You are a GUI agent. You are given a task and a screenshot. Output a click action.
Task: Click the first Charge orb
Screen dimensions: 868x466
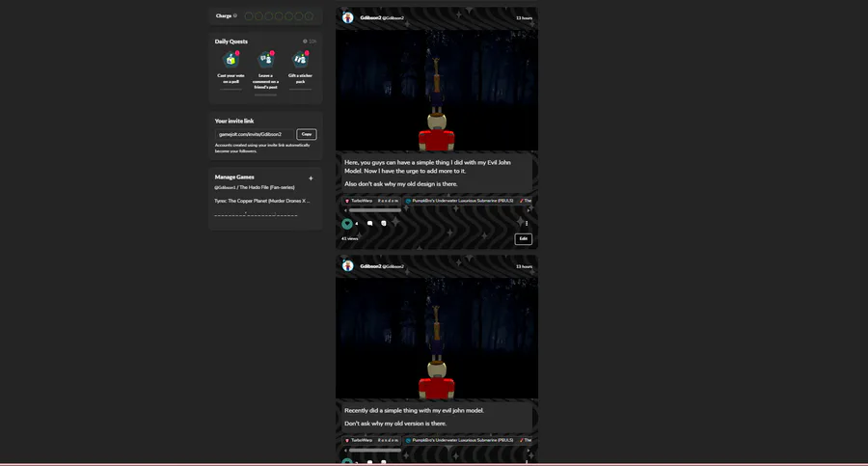pyautogui.click(x=249, y=16)
